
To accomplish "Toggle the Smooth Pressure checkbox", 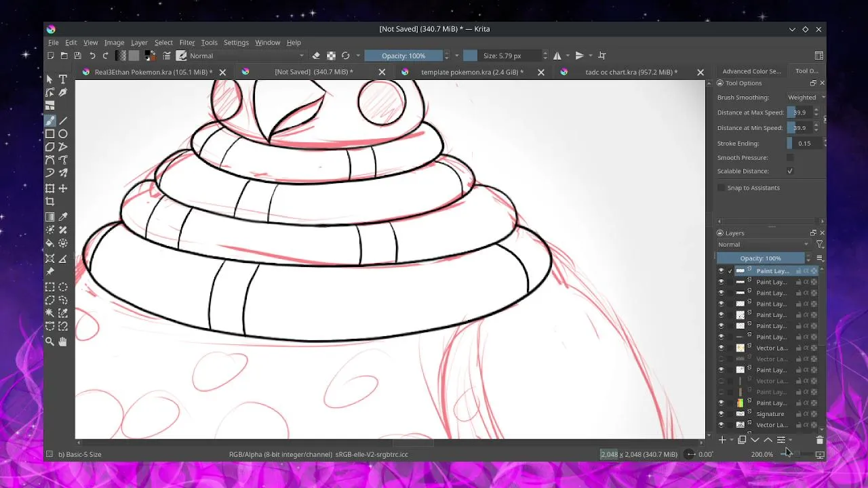I will (x=790, y=158).
